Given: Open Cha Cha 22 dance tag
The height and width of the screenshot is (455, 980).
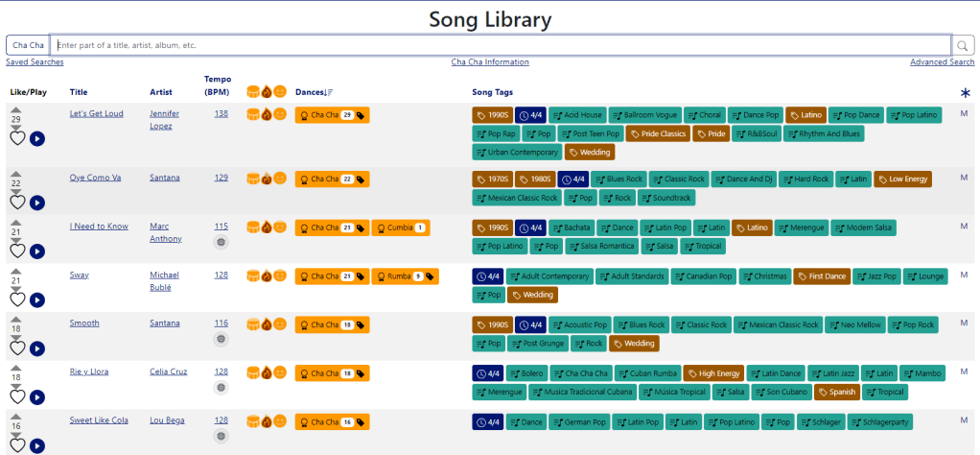Looking at the screenshot, I should (x=333, y=179).
